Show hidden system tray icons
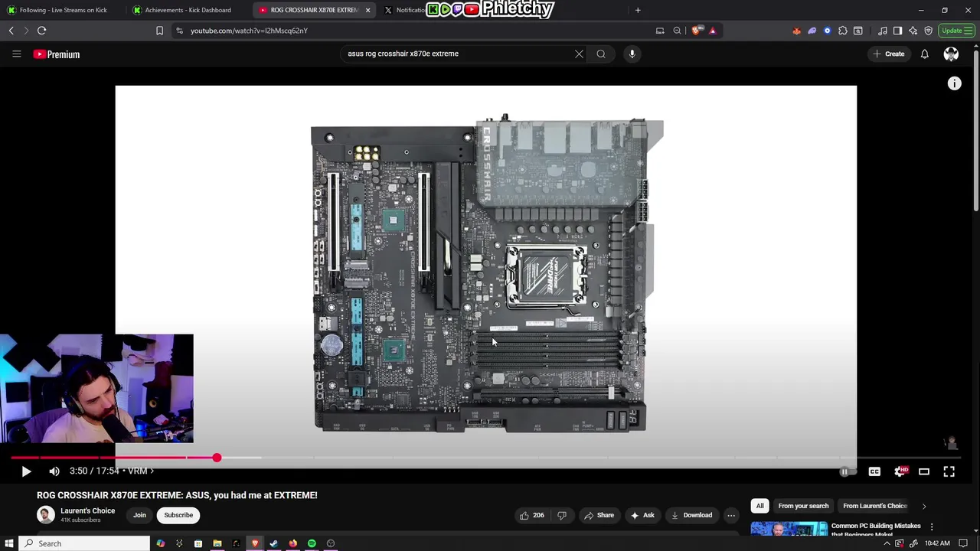980x551 pixels. 887,543
